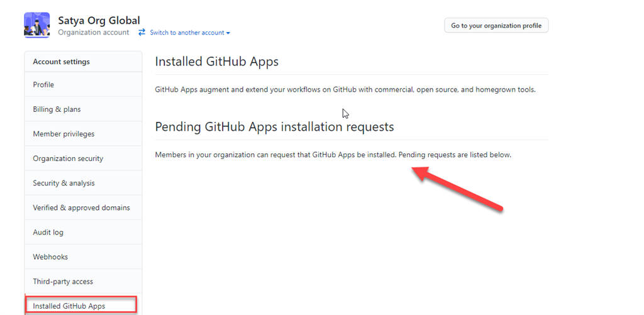
Task: Select Installed GitHub Apps in sidebar
Action: click(x=69, y=306)
